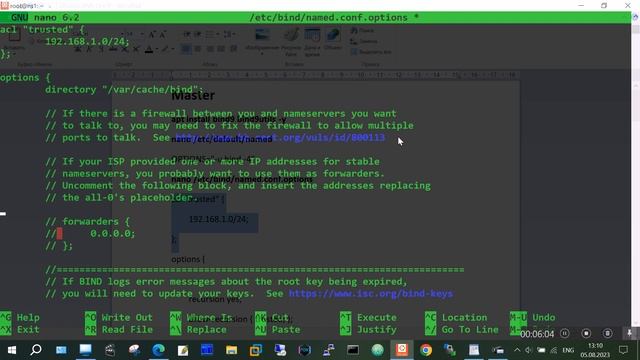640x360 pixels.
Task: Switch ENG input language indicator
Action: pos(568,350)
